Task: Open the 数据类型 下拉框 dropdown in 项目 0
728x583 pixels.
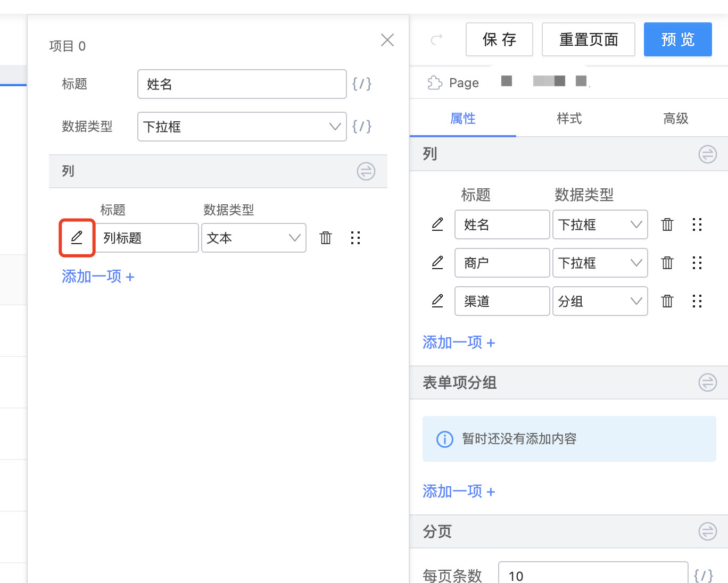Action: [x=242, y=127]
